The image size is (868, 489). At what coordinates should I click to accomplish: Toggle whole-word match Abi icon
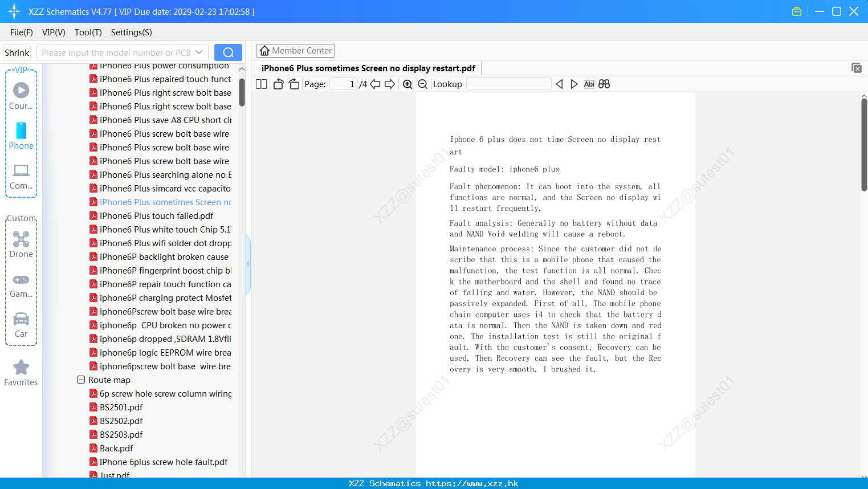589,84
